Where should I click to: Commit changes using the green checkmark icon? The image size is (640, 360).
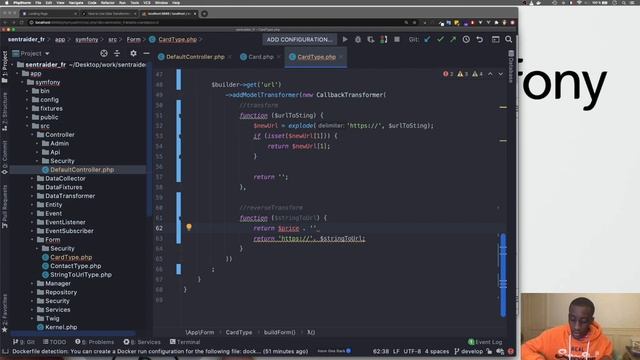[x=440, y=40]
